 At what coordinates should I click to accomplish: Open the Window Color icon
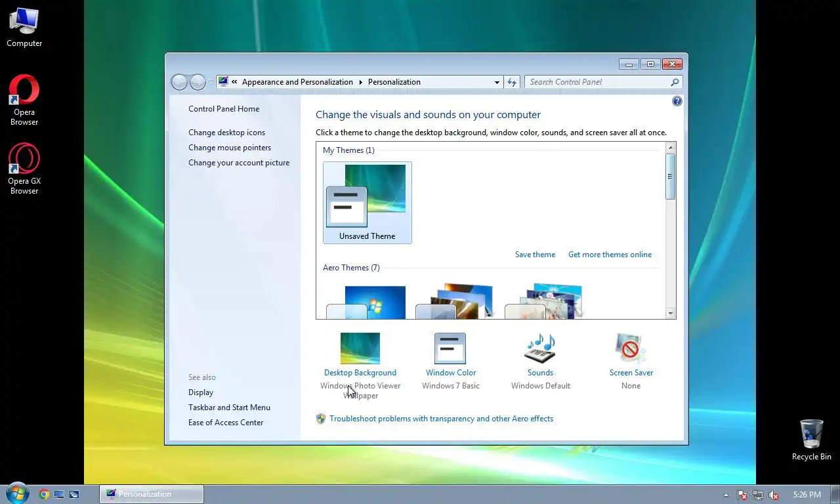point(450,348)
